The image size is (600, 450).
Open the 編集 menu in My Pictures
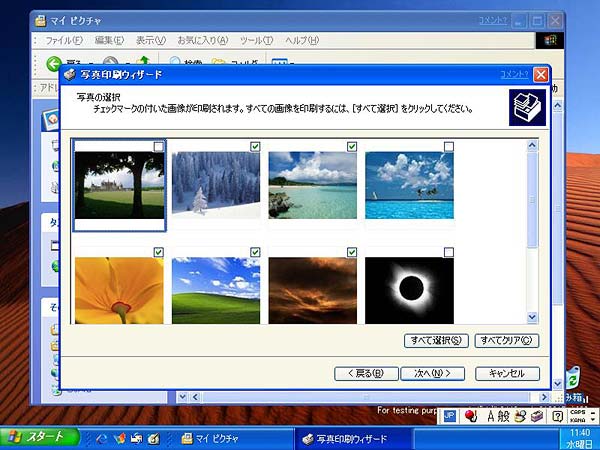click(x=109, y=40)
